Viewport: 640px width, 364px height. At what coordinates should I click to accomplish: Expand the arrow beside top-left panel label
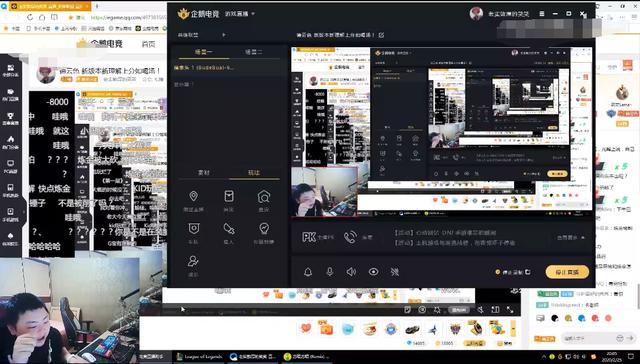click(x=223, y=35)
